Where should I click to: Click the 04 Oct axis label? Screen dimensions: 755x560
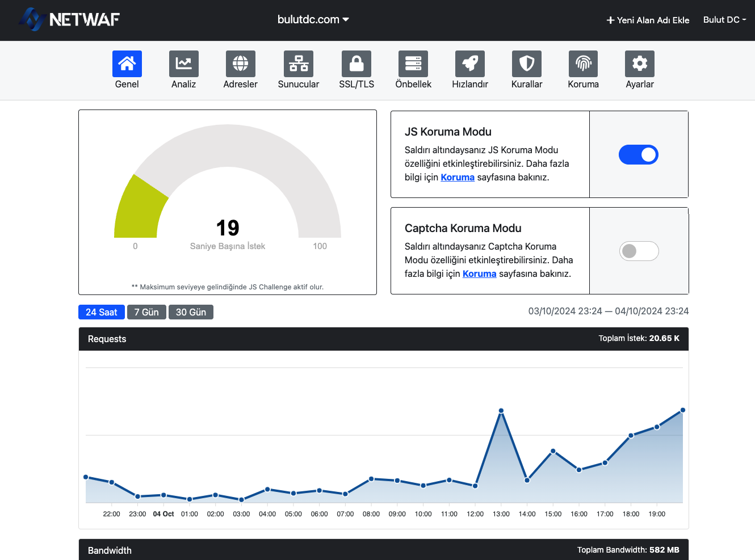click(163, 514)
